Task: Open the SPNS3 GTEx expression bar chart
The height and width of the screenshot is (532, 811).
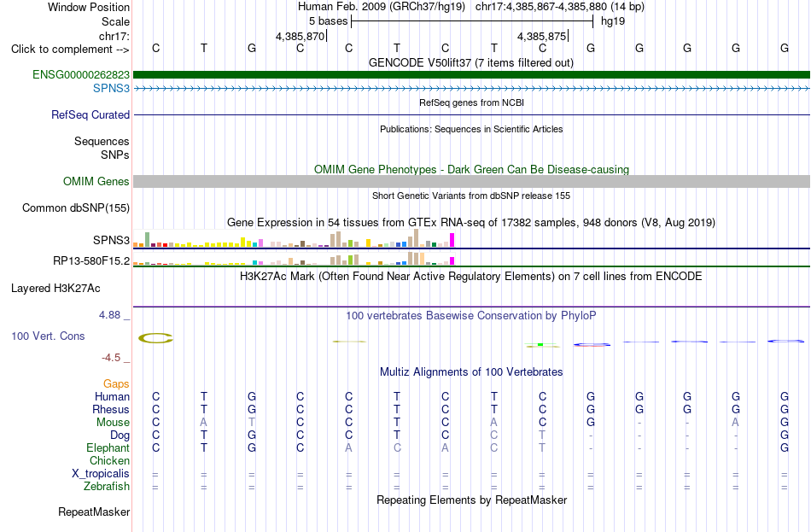Action: (294, 238)
